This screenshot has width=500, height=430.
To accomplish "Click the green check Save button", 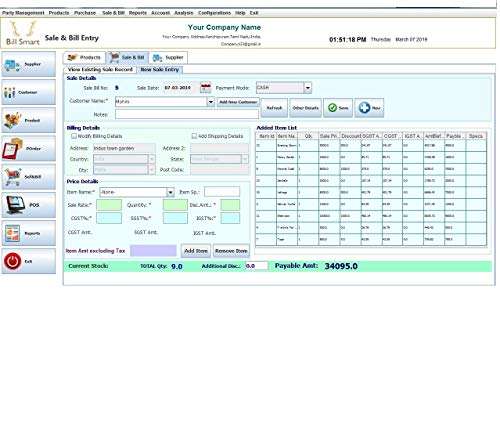I will click(x=338, y=108).
